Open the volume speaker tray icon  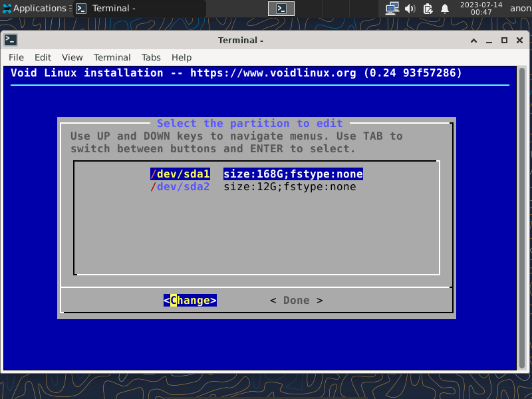410,9
